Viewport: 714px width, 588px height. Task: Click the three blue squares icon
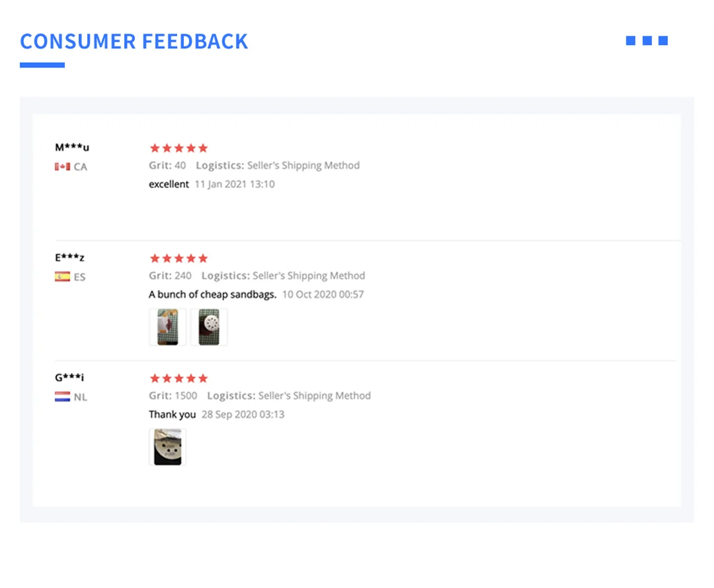(647, 41)
